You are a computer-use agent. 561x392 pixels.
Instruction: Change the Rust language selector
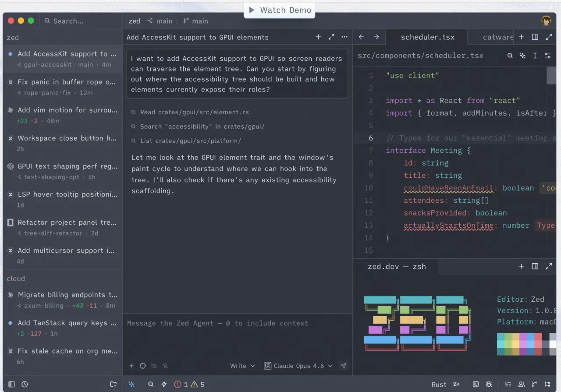coord(439,385)
